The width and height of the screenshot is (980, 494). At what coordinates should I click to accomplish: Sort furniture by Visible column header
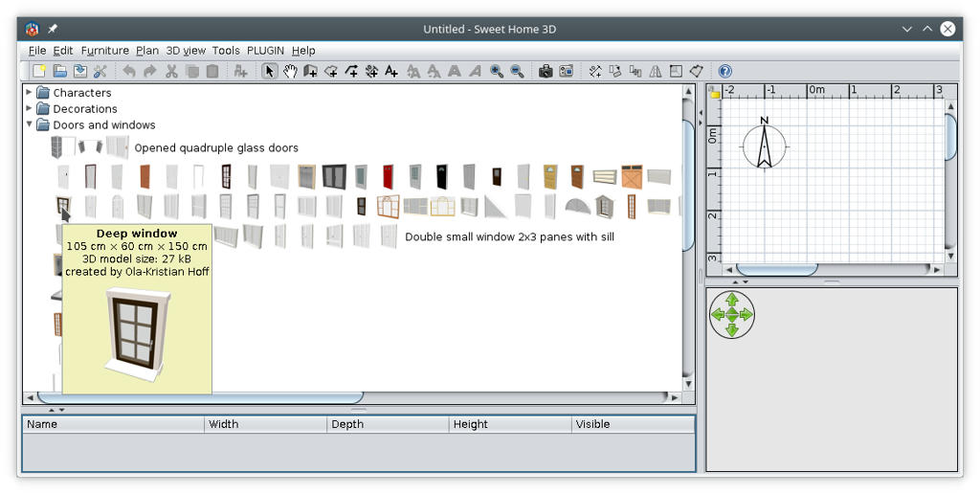click(x=633, y=424)
